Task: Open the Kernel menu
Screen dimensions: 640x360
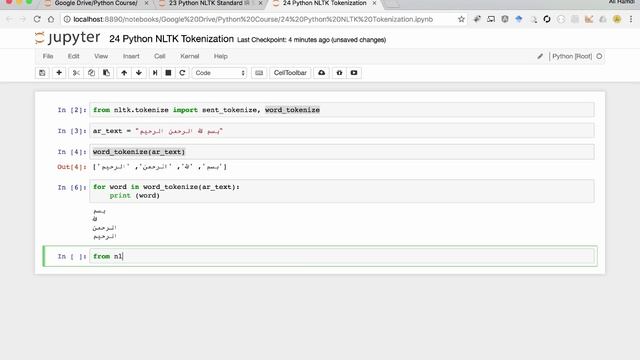Action: (189, 56)
